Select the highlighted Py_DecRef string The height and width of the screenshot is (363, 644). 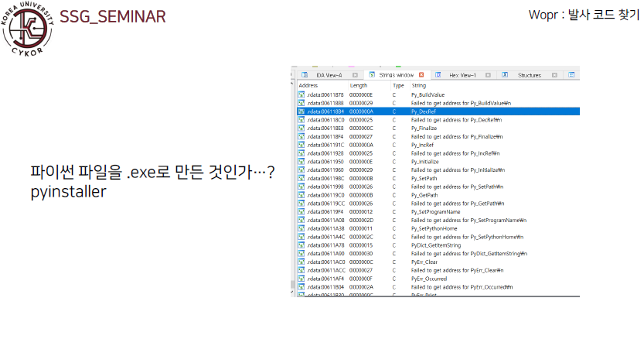point(424,111)
